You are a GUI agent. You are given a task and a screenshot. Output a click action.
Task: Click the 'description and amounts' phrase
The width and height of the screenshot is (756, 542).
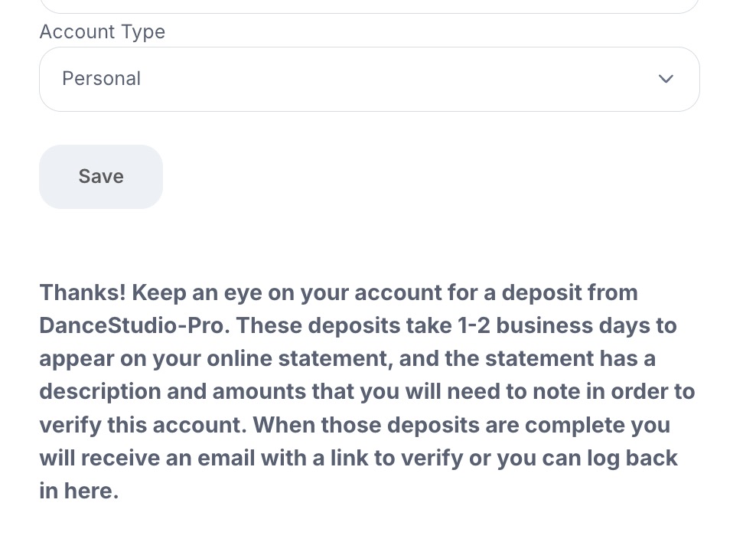pos(173,391)
